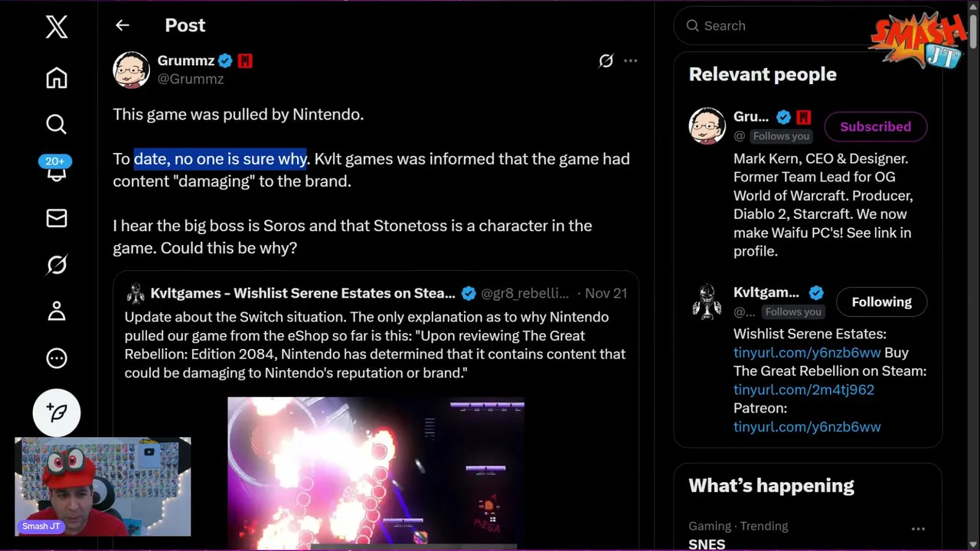
Task: Click the compose Post feather button
Action: click(57, 412)
